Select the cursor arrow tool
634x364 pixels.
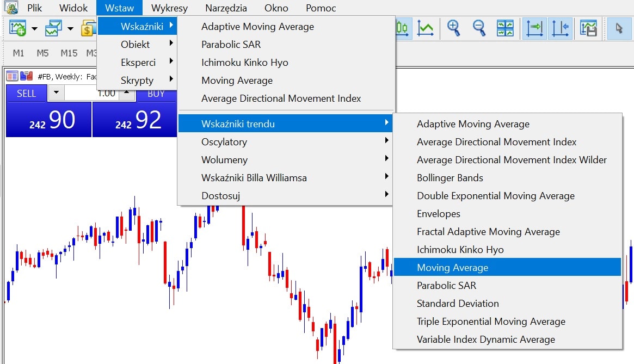[x=619, y=29]
